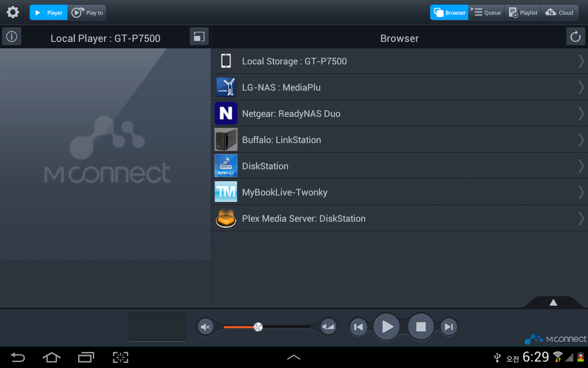
Task: Click the Local Player : GT-P7500 title
Action: (105, 38)
